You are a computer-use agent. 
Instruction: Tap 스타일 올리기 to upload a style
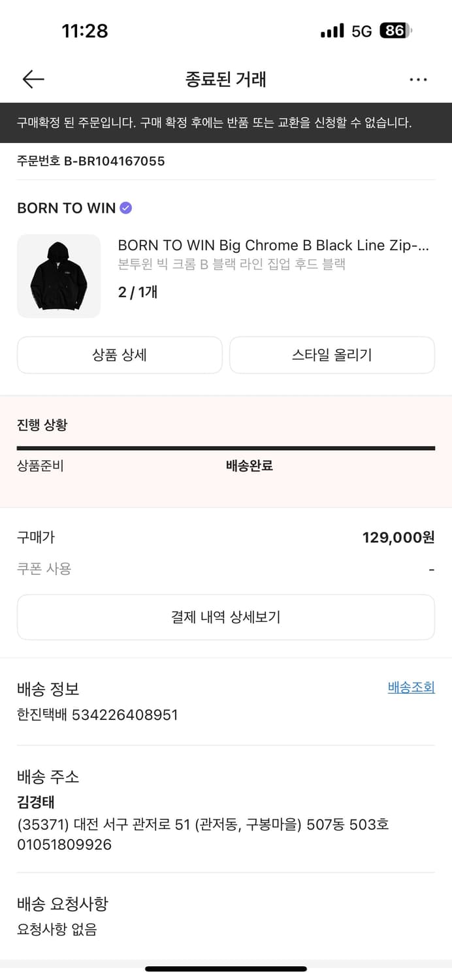point(332,355)
